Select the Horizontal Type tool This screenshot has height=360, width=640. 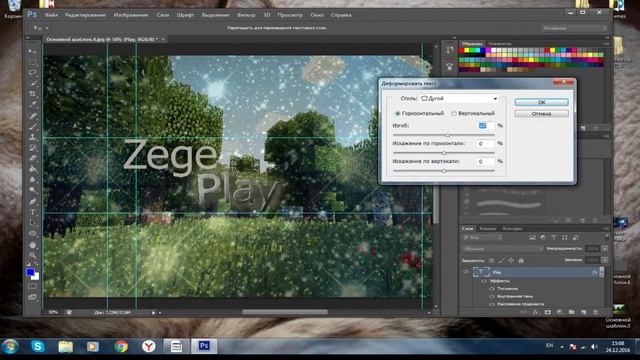(32, 212)
